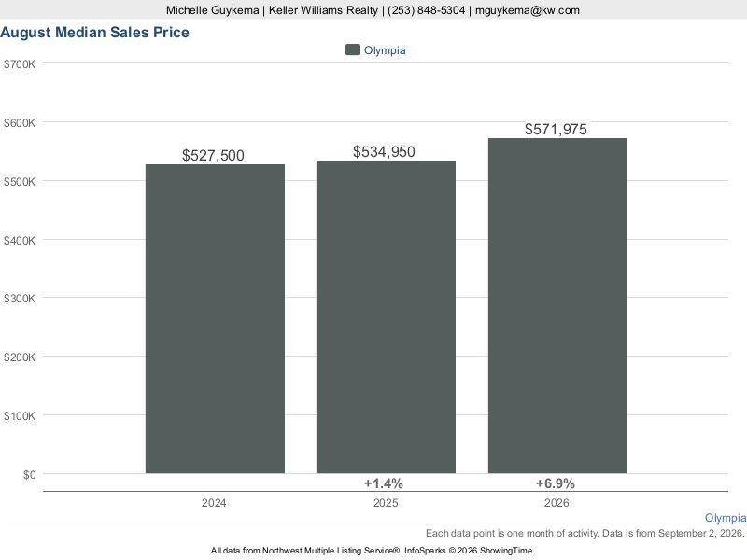Click the Olympia legend label at top
This screenshot has height=560, width=747.
tap(385, 50)
